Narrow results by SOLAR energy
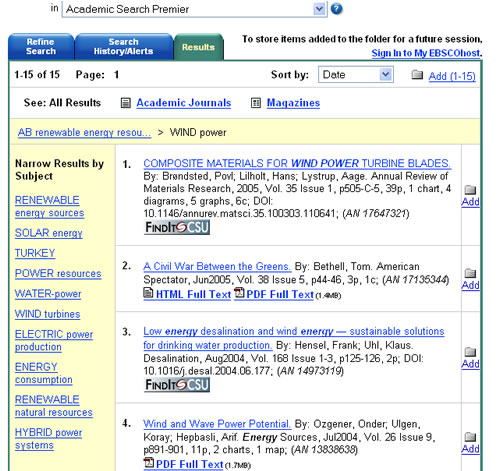 [x=49, y=233]
